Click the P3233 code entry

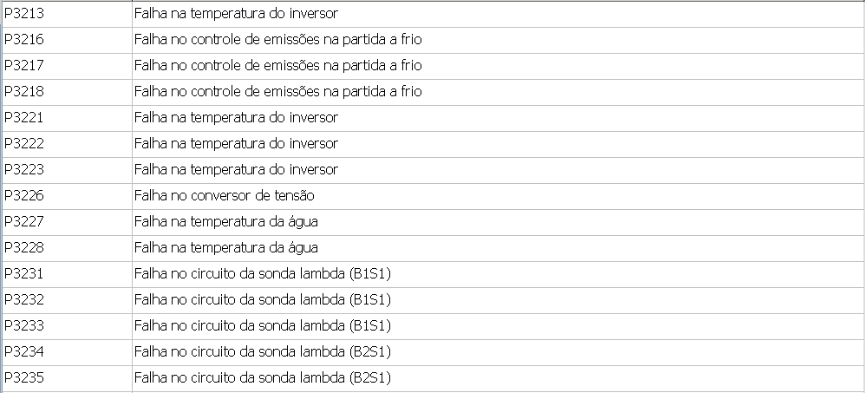pos(24,326)
